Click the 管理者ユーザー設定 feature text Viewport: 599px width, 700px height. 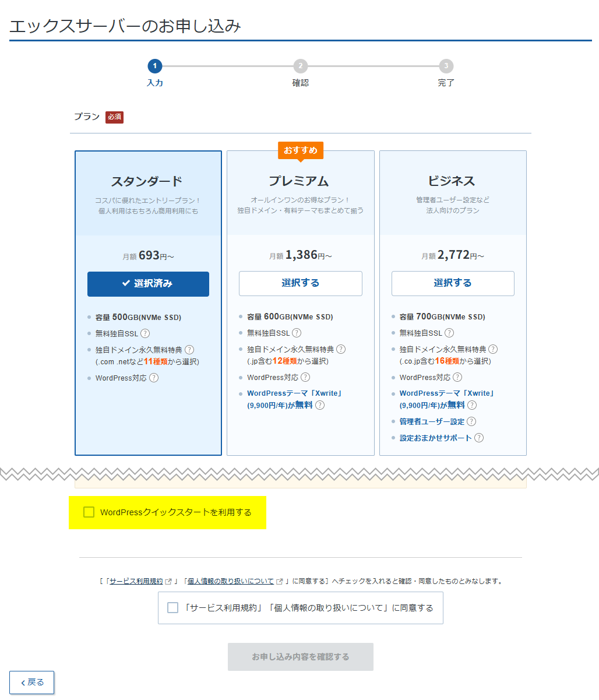[432, 421]
